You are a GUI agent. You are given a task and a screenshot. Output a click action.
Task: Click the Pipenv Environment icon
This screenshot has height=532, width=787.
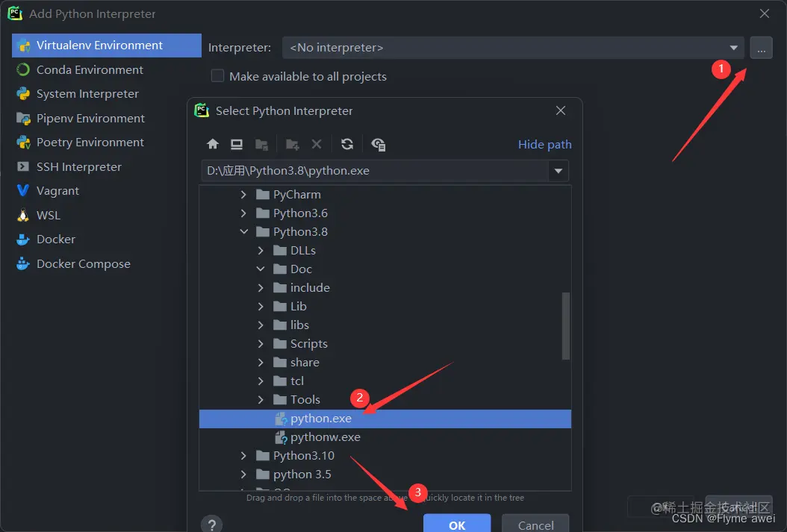(23, 119)
